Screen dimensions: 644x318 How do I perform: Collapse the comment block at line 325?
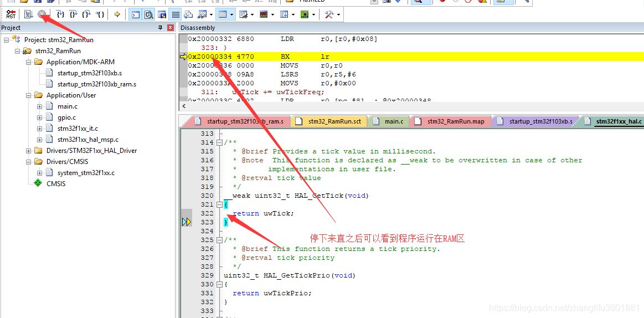(219, 240)
